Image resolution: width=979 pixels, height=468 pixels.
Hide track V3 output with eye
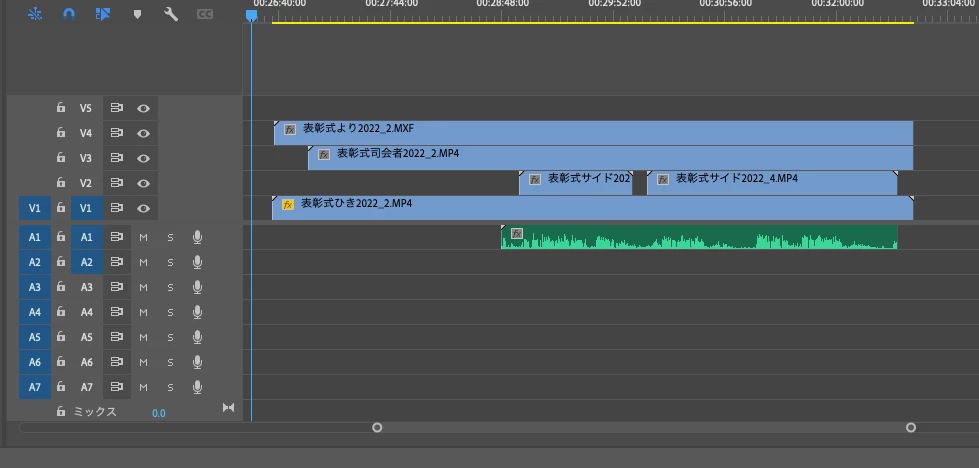click(x=144, y=158)
